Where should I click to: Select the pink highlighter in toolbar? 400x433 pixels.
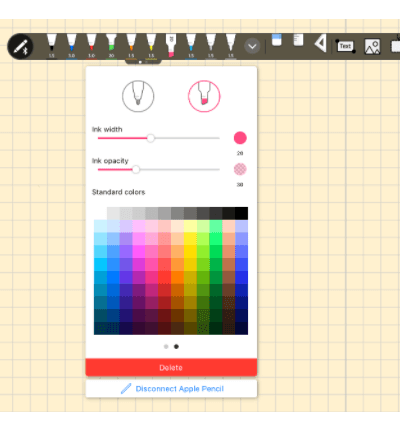pyautogui.click(x=171, y=46)
